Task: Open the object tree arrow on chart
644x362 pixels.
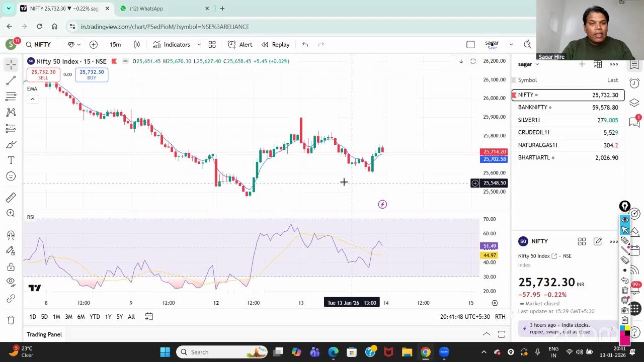Action: point(461,61)
